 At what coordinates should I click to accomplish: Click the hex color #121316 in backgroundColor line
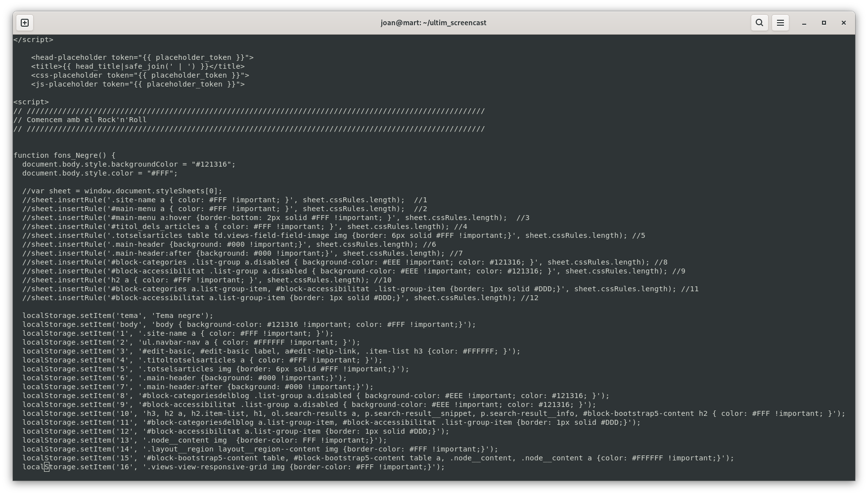(x=214, y=164)
